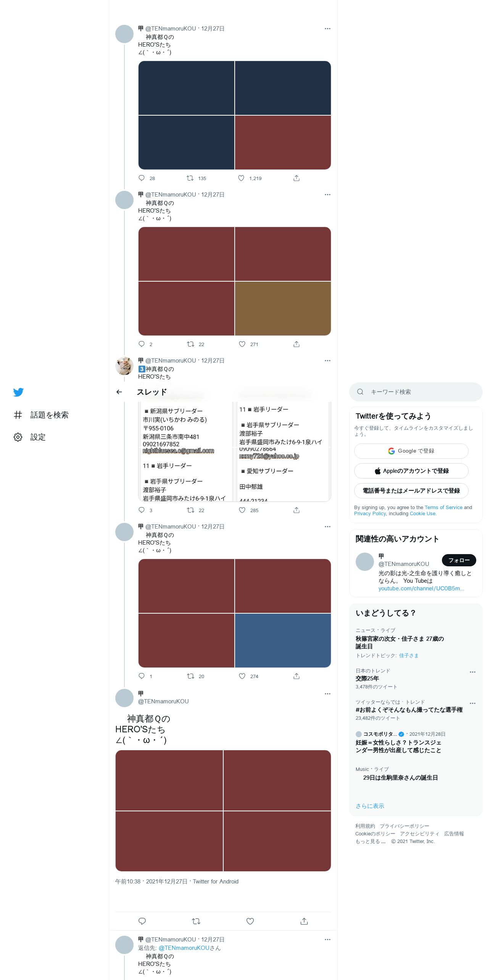Retweet the tweet showing 135 retweets
This screenshot has width=490, height=980.
[190, 178]
